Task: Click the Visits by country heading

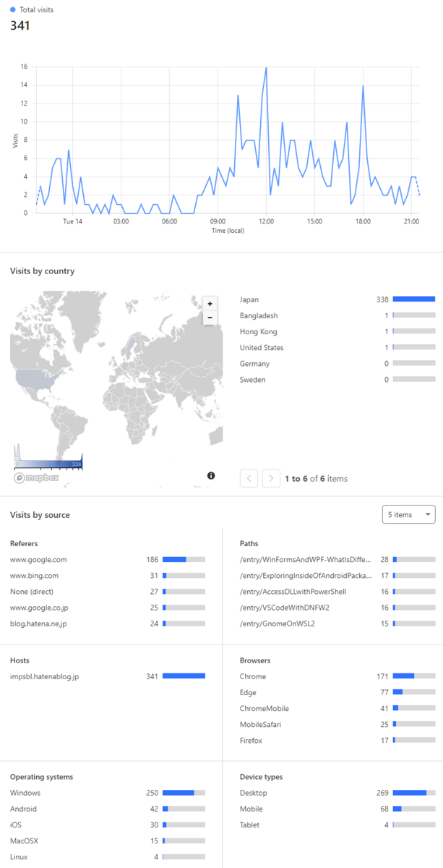Action: coord(42,271)
